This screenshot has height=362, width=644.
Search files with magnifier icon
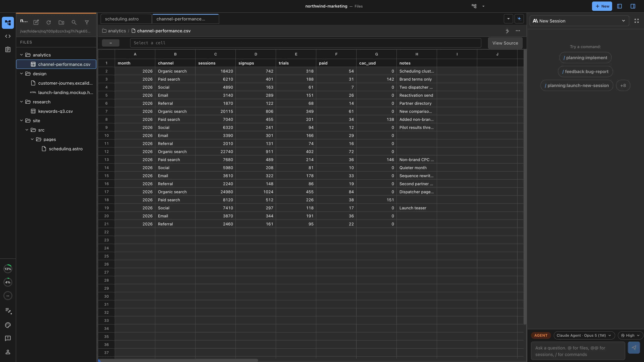pos(74,22)
